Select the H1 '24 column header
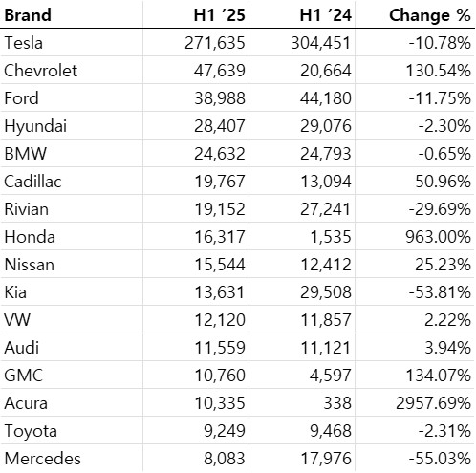 click(x=326, y=15)
